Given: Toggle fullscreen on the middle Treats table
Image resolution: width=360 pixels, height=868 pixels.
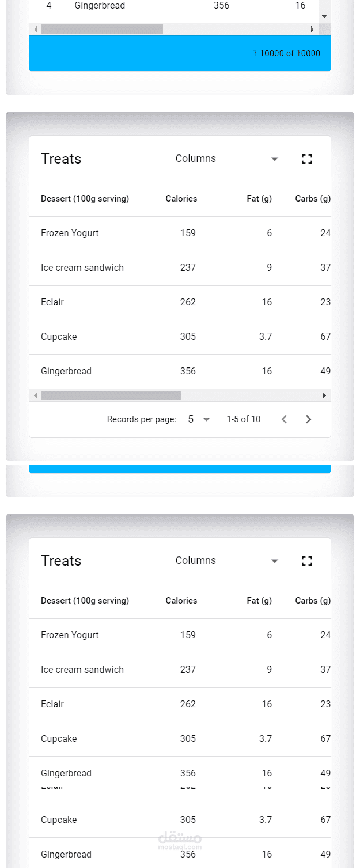Looking at the screenshot, I should coord(307,159).
